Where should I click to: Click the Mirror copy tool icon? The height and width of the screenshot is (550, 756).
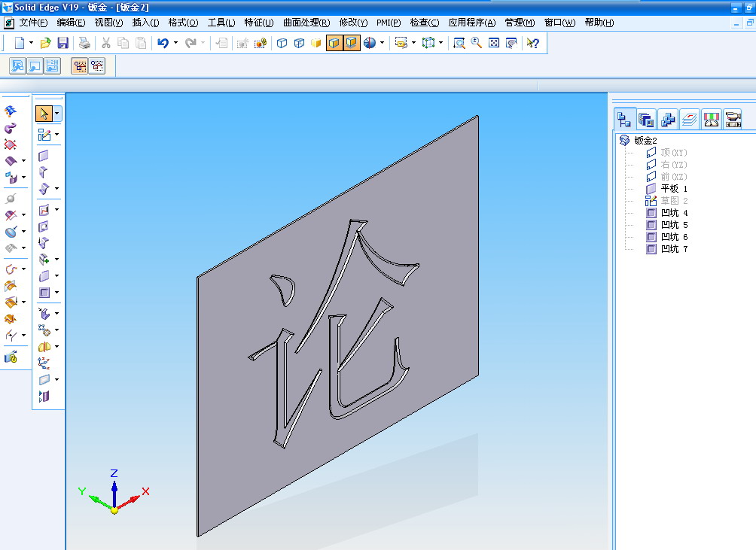tap(44, 346)
